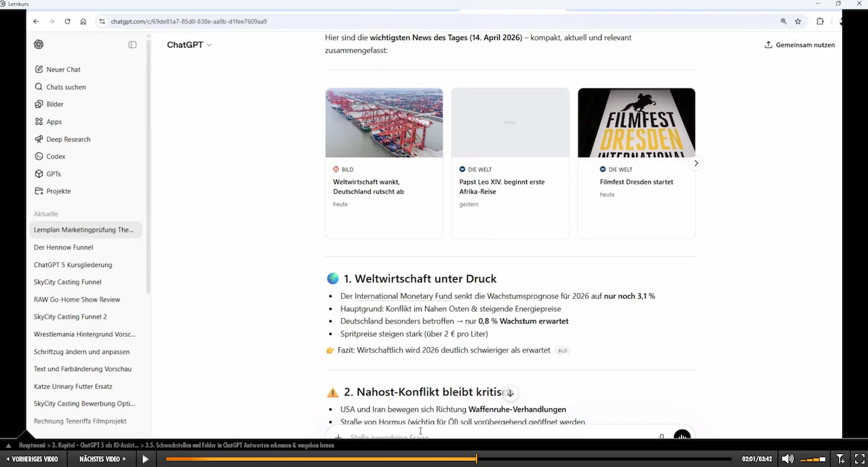
Task: Open the Filmfest Dresden news thumbnail
Action: coord(636,123)
